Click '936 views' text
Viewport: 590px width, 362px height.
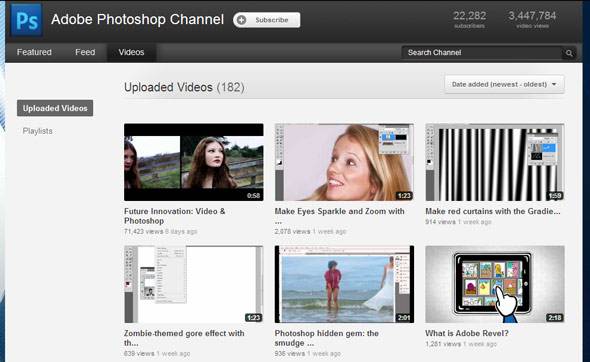pos(290,354)
